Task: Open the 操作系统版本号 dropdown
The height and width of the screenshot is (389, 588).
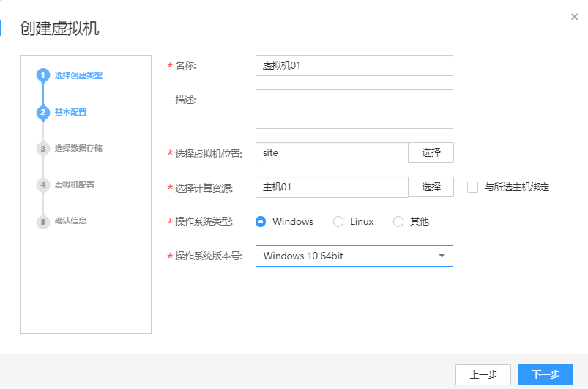Action: click(354, 256)
